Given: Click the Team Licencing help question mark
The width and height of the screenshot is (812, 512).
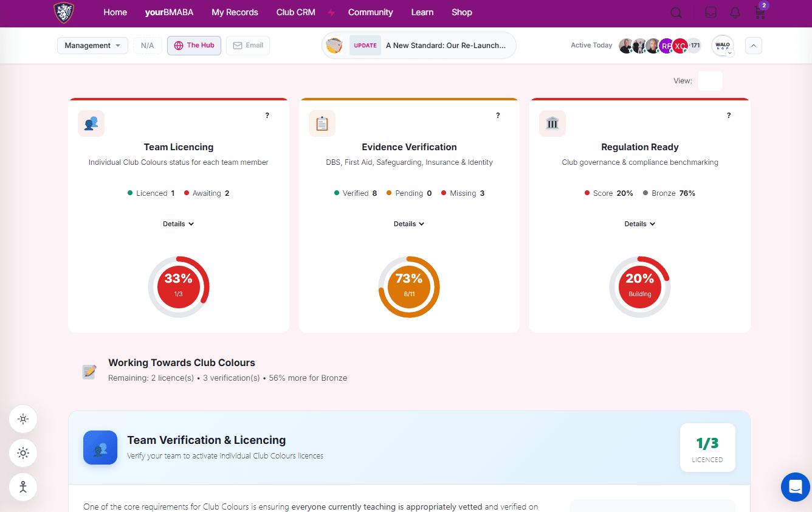Looking at the screenshot, I should pos(267,116).
